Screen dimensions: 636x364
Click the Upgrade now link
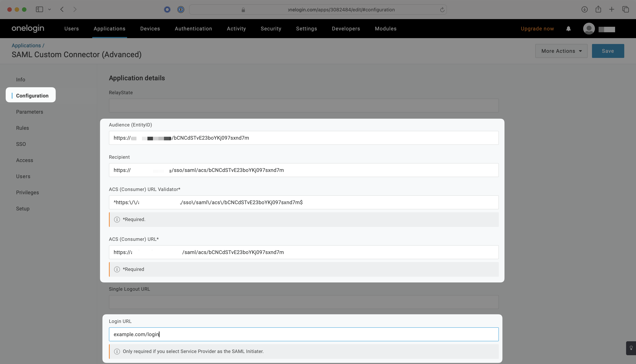point(537,28)
